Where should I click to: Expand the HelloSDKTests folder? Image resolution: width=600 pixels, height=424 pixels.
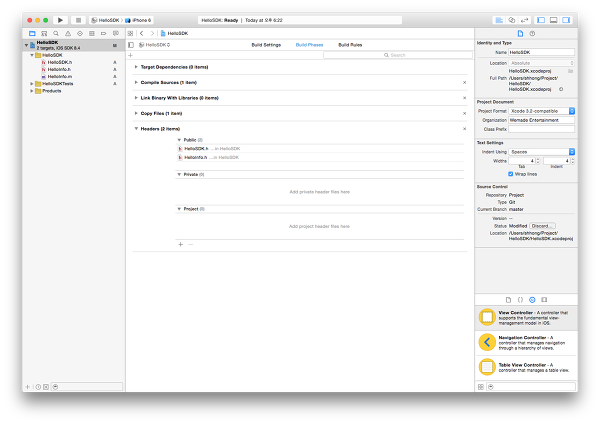coord(32,83)
